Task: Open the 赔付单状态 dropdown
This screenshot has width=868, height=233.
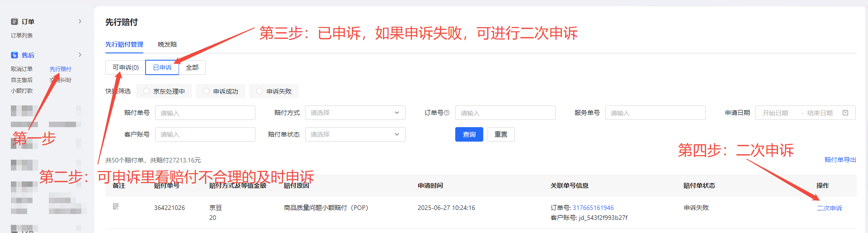Action: pyautogui.click(x=355, y=134)
